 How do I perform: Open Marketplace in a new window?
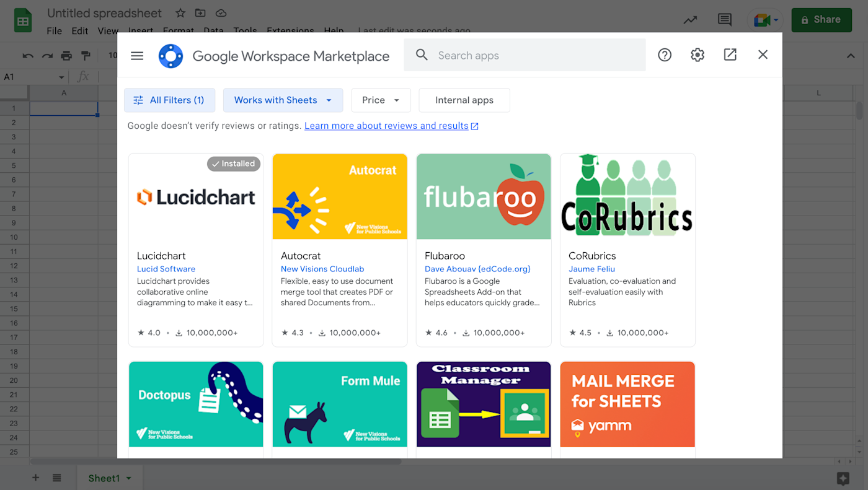click(x=730, y=55)
